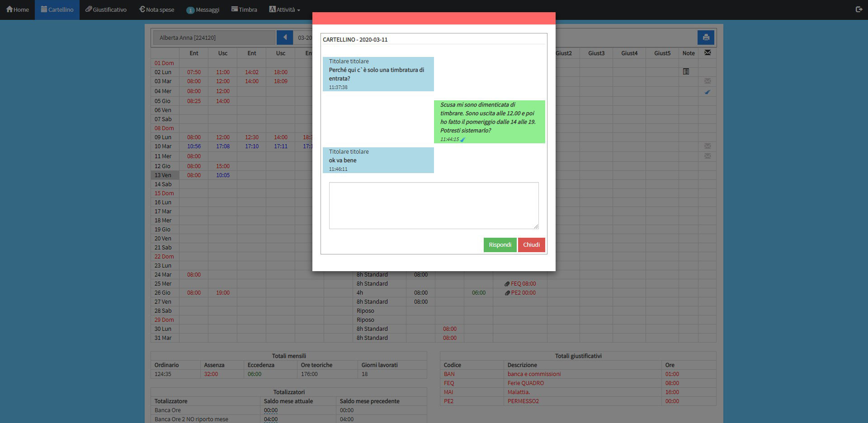
Task: Click the Giust3 column header
Action: (596, 53)
